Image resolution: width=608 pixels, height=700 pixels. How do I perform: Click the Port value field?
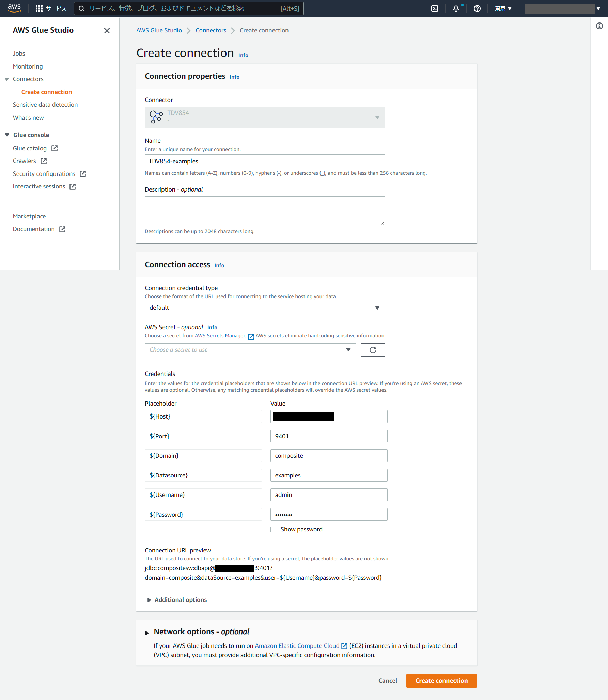point(329,436)
